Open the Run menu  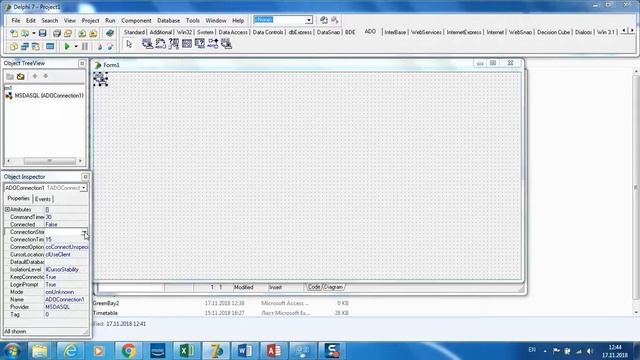110,20
